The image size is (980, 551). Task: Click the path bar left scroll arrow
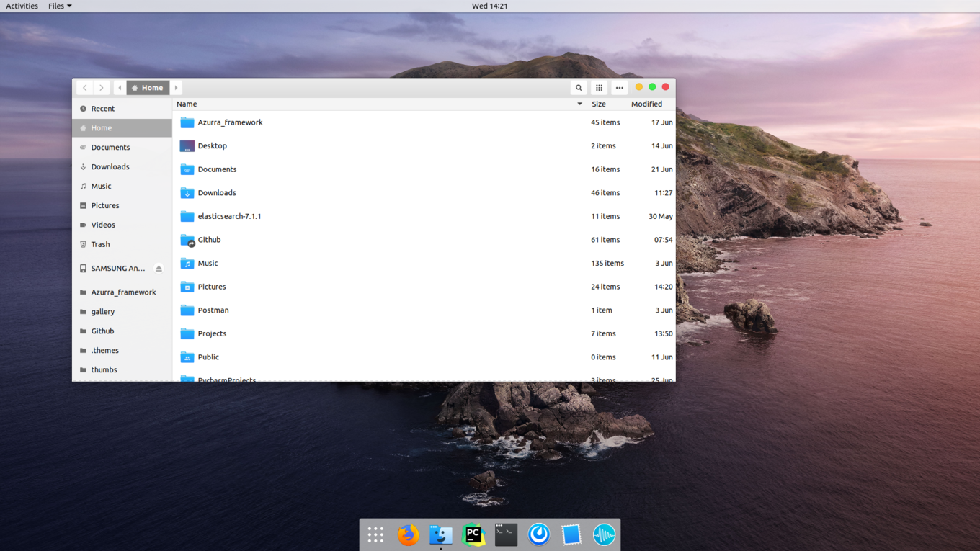[x=120, y=88]
